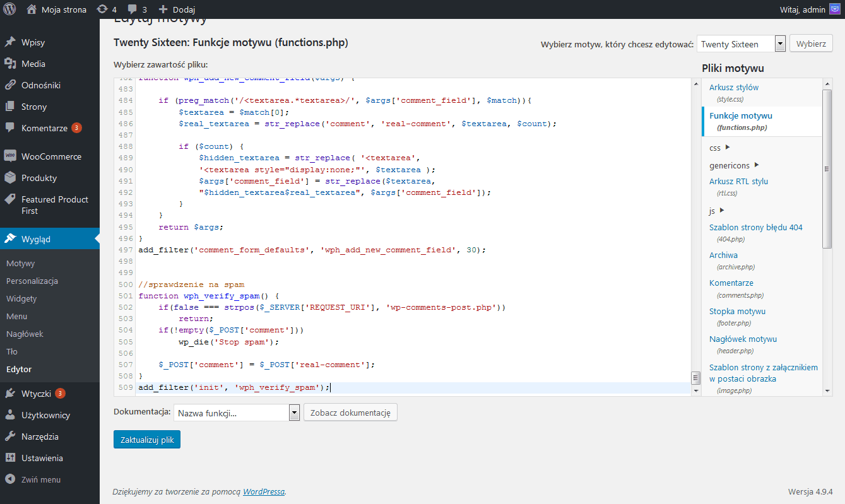845x504 pixels.
Task: Click Witaj, admin account text
Action: (x=803, y=9)
